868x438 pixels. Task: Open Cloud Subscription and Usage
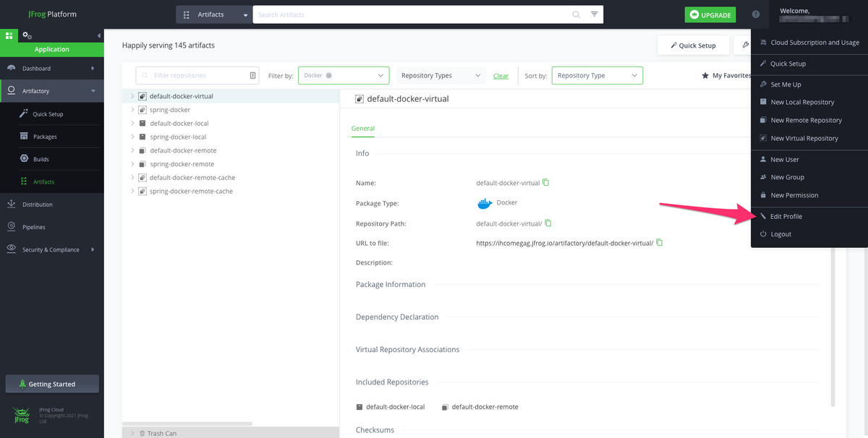point(809,43)
